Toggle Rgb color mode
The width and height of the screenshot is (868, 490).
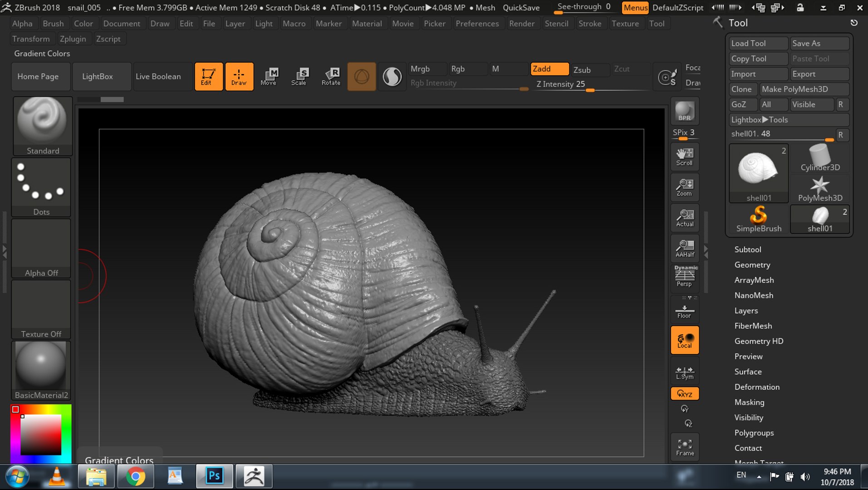click(467, 69)
